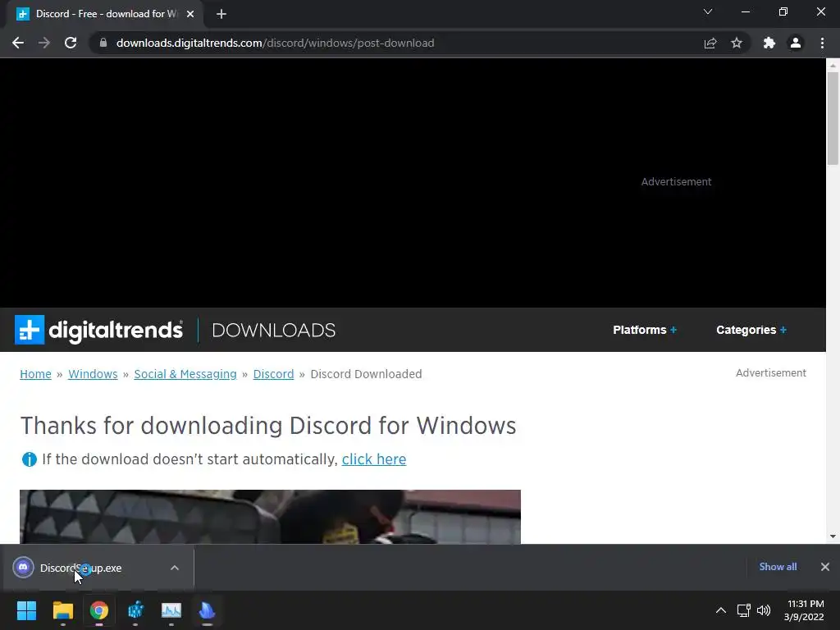Open the blue cubes app on the taskbar
840x630 pixels.
(x=135, y=610)
